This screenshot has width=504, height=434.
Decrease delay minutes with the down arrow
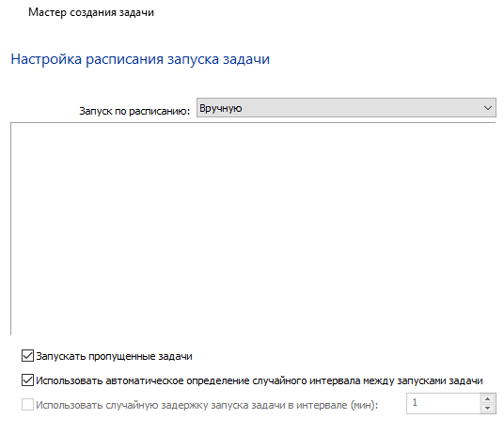488,409
